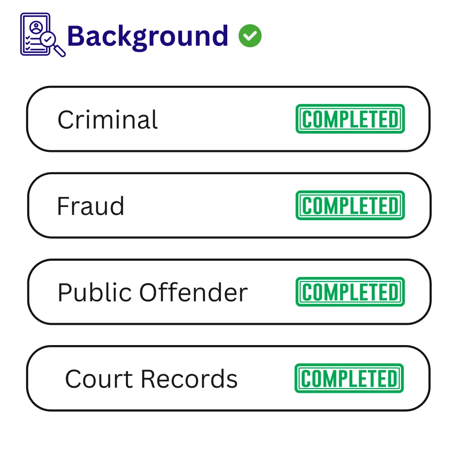Select the Criminal label text
The width and height of the screenshot is (476, 476).
[107, 119]
